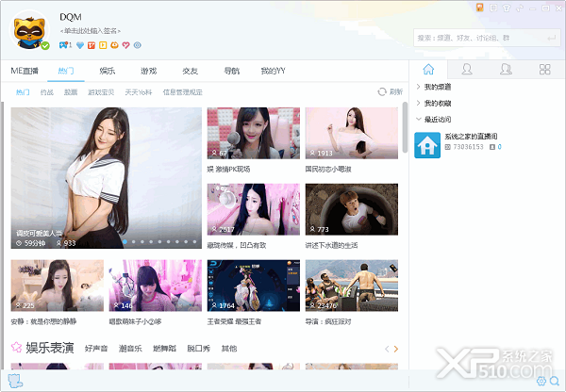Click the enter arrow icon in search box
The image size is (566, 392).
coord(552,38)
